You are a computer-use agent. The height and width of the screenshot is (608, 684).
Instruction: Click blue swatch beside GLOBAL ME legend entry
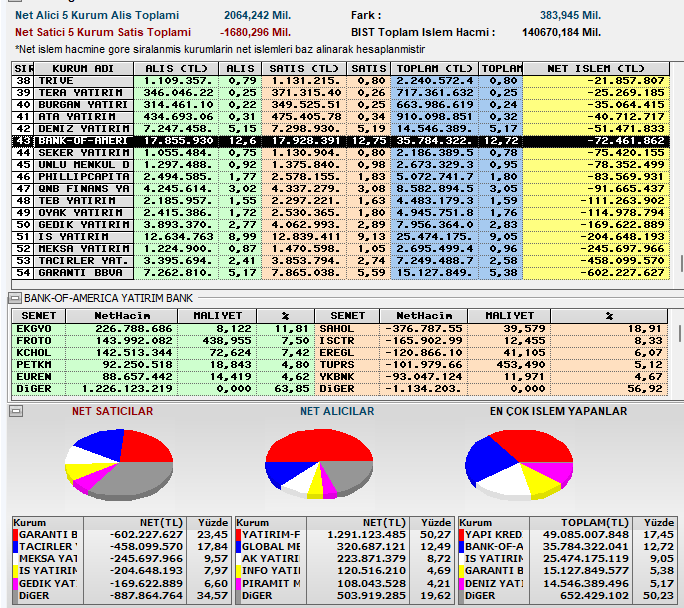[x=239, y=547]
